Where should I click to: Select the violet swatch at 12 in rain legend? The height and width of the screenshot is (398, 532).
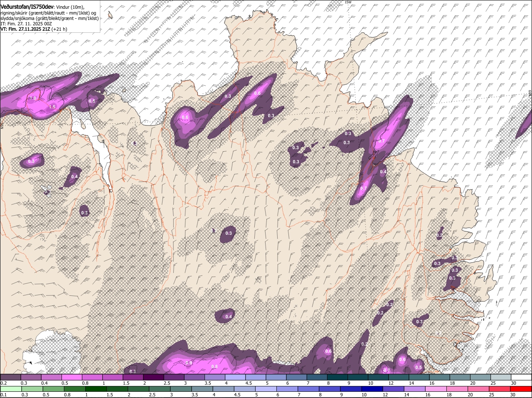[x=394, y=389]
